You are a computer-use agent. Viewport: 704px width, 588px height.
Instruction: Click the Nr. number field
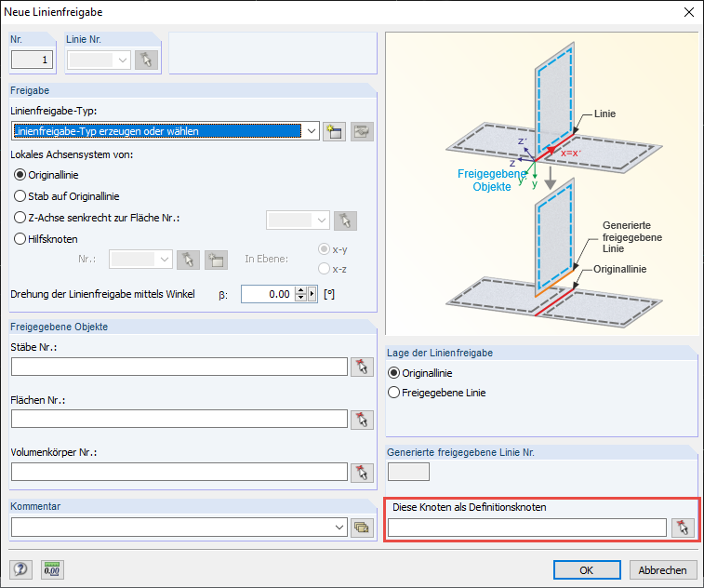coord(32,60)
